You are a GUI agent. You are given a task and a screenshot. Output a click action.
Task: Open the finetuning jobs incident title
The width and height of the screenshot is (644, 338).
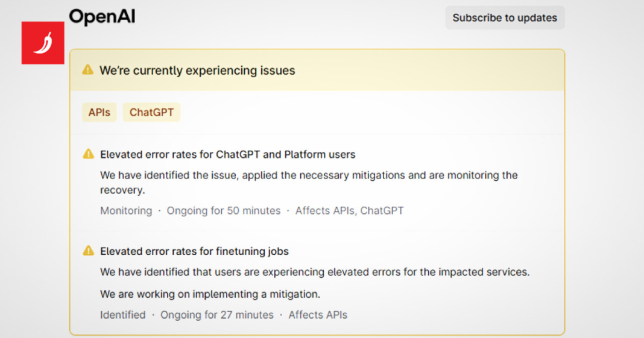pos(194,251)
